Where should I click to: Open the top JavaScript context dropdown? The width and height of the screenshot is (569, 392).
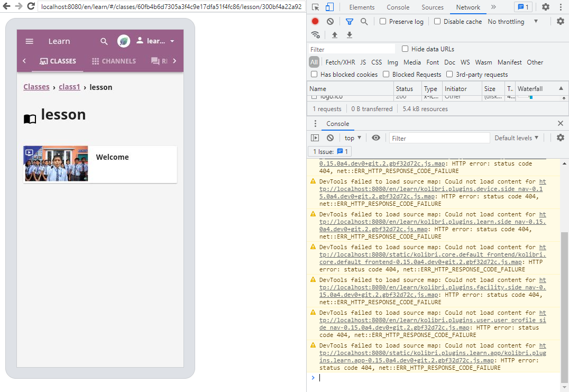353,138
